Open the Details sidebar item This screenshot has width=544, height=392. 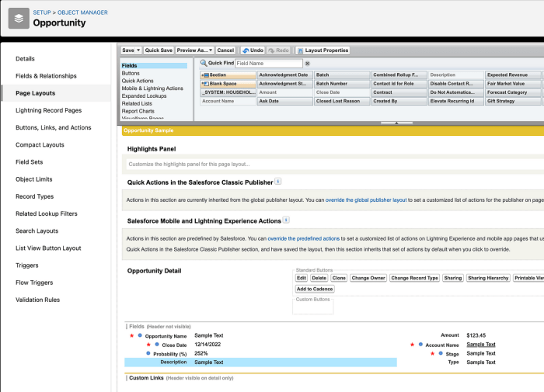pyautogui.click(x=25, y=58)
